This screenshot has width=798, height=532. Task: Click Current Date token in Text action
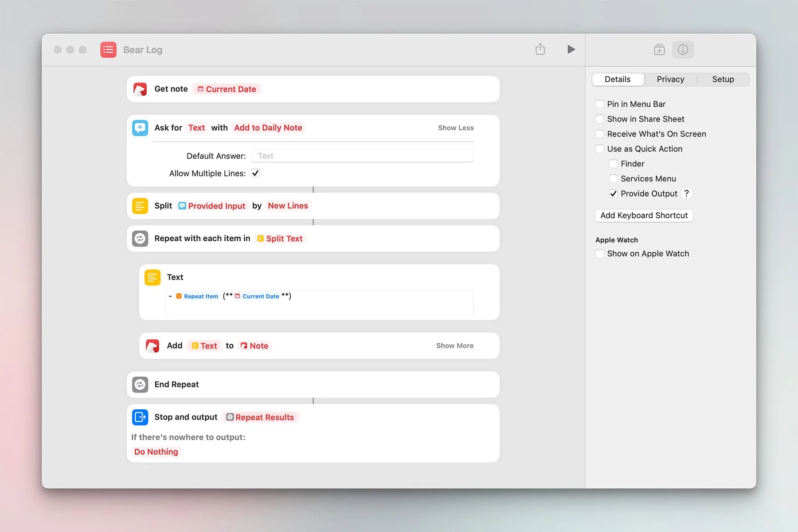257,296
